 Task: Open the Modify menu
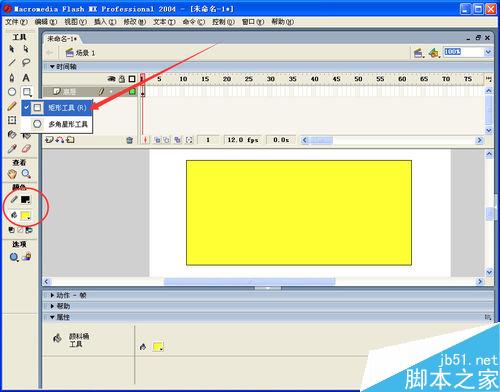135,22
